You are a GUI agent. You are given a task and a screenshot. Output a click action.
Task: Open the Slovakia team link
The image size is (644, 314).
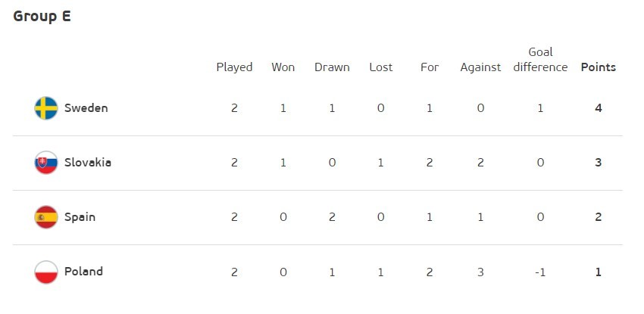coord(88,163)
